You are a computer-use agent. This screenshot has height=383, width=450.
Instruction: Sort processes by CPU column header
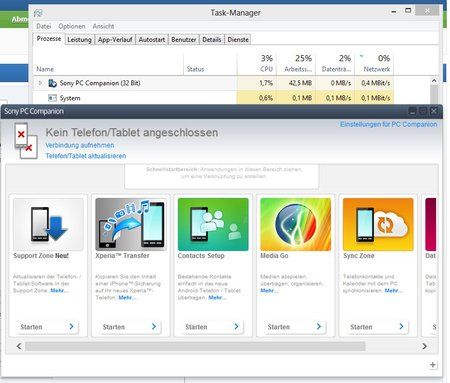pyautogui.click(x=266, y=63)
